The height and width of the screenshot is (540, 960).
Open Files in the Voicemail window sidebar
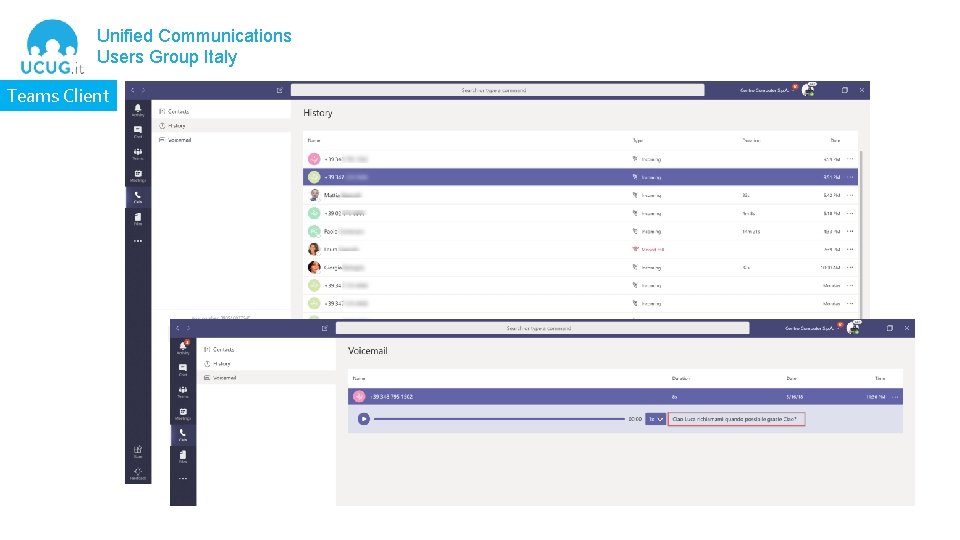click(183, 457)
